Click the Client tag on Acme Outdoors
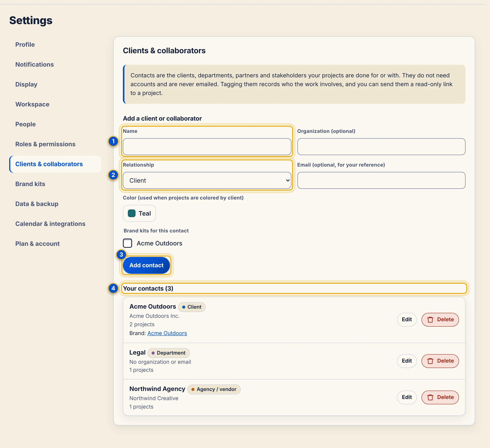This screenshot has height=448, width=490. coord(192,307)
